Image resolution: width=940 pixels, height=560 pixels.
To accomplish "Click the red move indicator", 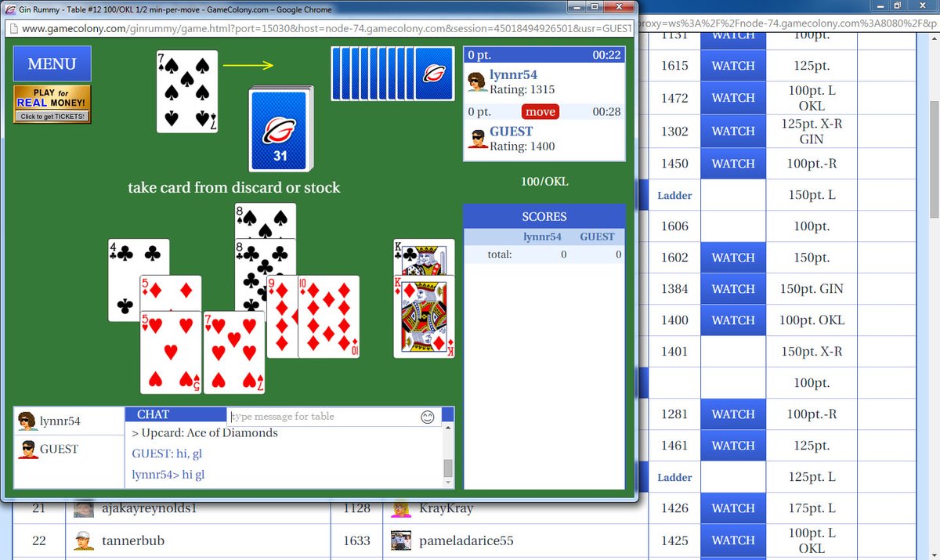I will (x=540, y=112).
